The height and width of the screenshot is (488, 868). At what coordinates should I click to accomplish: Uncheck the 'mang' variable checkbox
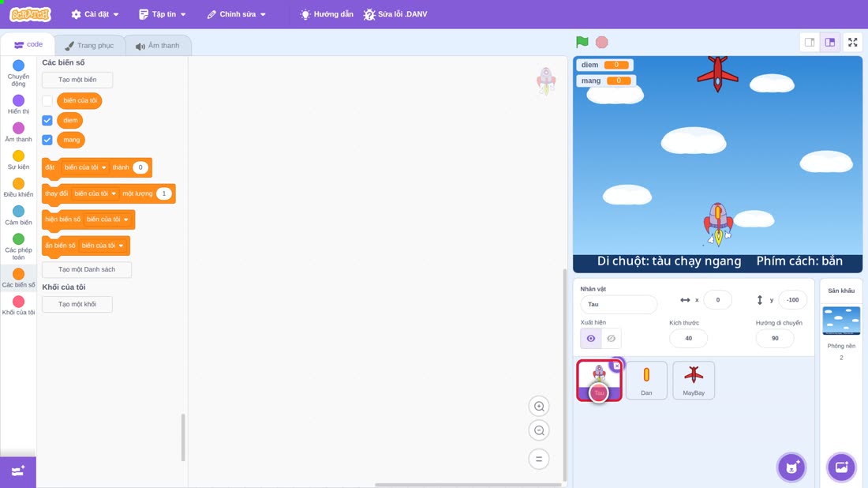coord(47,140)
